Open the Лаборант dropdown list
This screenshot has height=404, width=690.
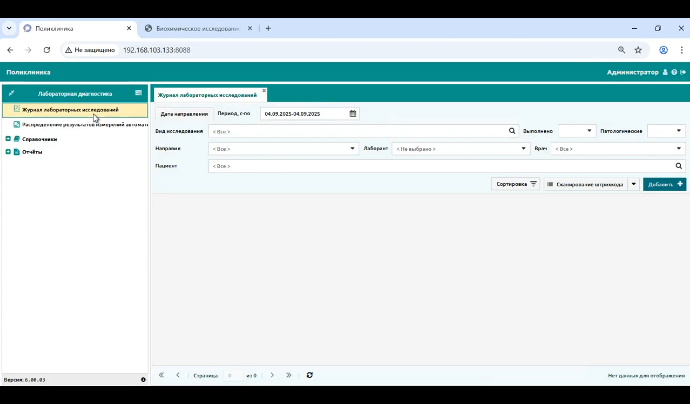pos(460,149)
